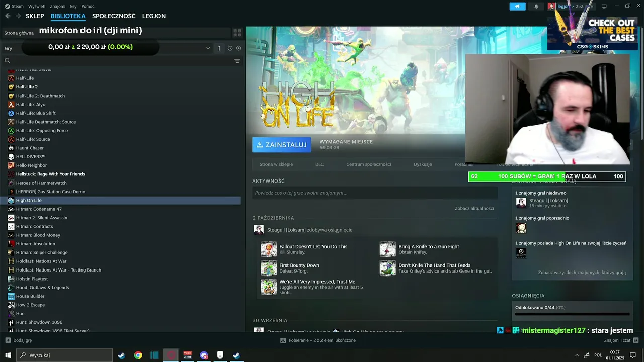Click Hitman: Blood Money game icon

tap(11, 235)
